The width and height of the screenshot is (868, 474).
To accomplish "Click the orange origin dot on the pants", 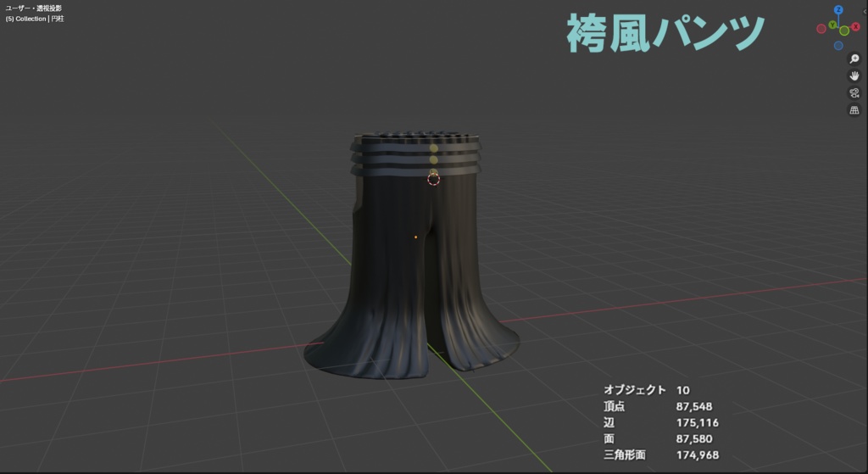I will (x=415, y=237).
